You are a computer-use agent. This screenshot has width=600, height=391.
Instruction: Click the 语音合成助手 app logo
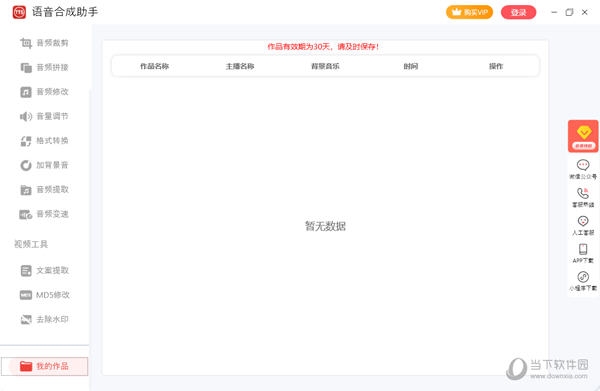tap(19, 12)
